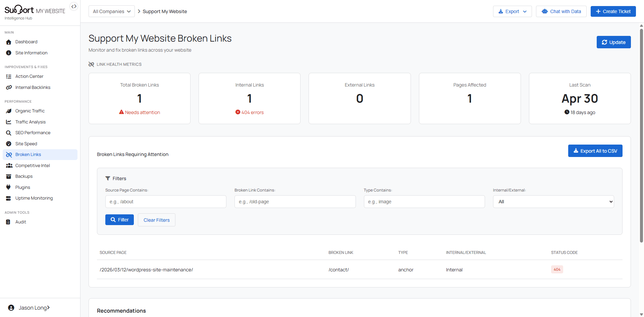The image size is (644, 317).
Task: Open the Internal/External select box
Action: (x=553, y=202)
